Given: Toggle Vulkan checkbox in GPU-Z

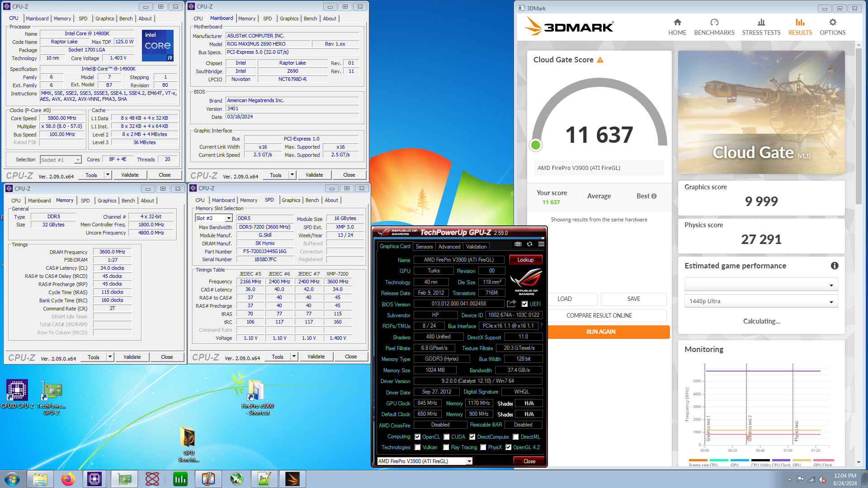Looking at the screenshot, I should pyautogui.click(x=417, y=447).
